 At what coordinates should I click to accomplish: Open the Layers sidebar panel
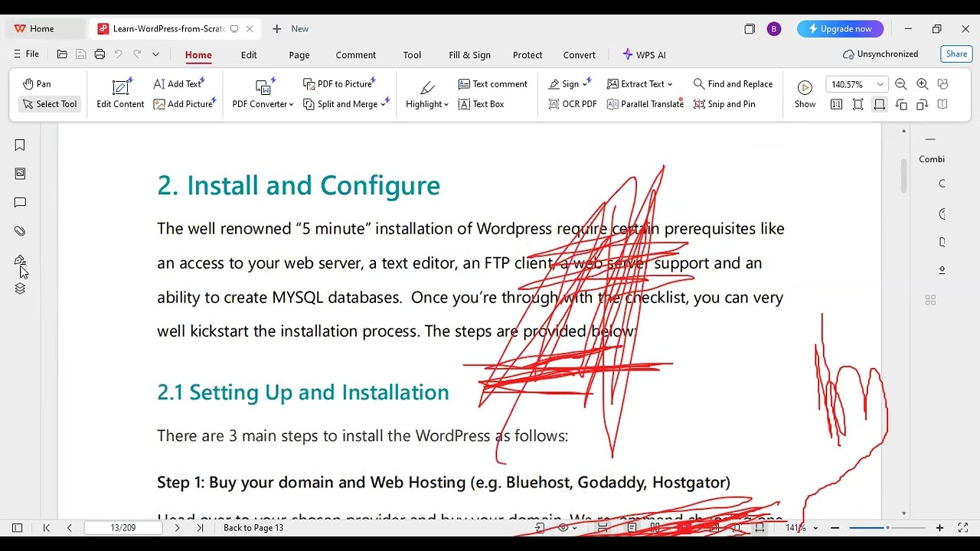(20, 289)
